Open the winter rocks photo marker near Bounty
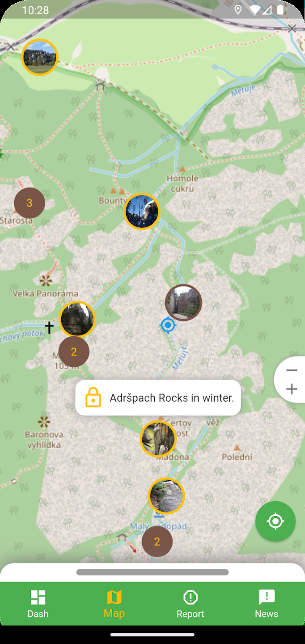 tap(142, 211)
